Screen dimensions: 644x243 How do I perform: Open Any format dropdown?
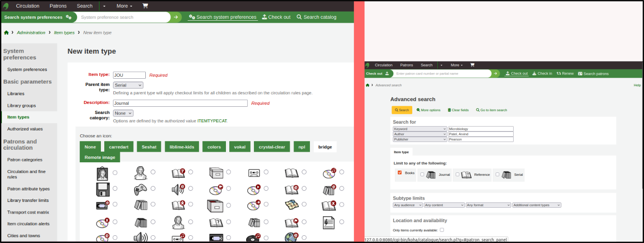pos(488,205)
